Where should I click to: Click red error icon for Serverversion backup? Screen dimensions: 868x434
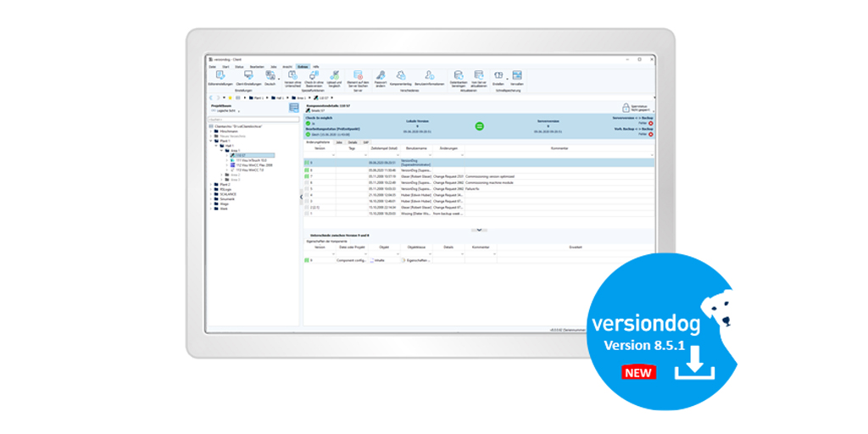[651, 124]
